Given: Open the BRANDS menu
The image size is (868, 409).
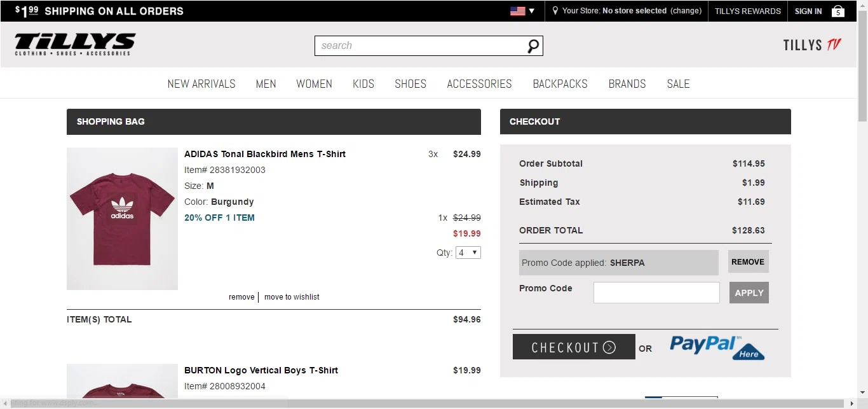Looking at the screenshot, I should coord(627,84).
